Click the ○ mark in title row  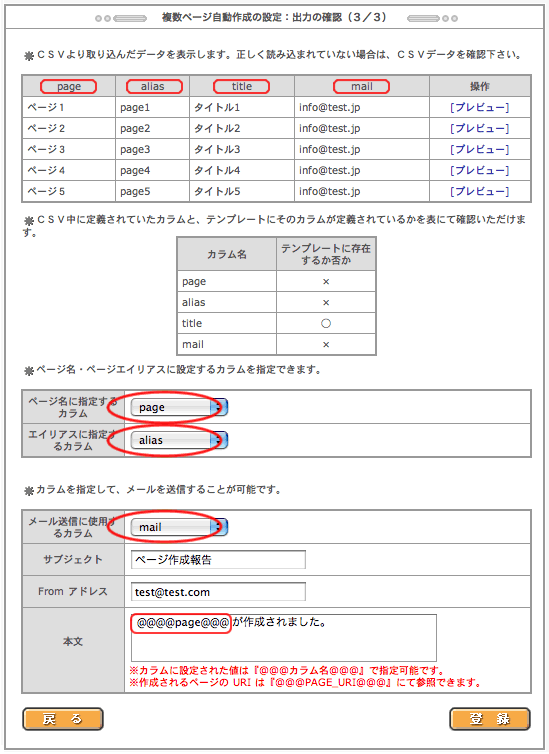tap(326, 323)
